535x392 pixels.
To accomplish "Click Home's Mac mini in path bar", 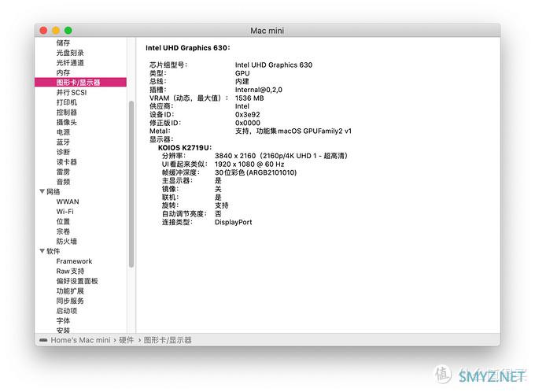I will point(80,340).
